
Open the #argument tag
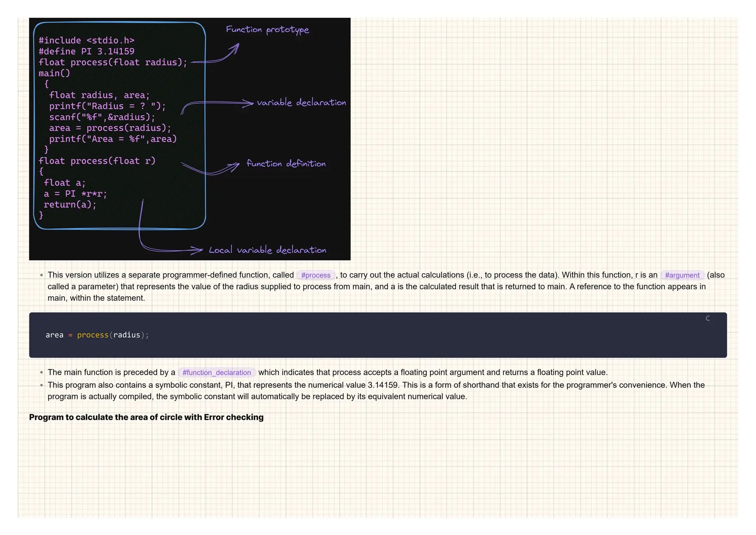click(x=682, y=275)
